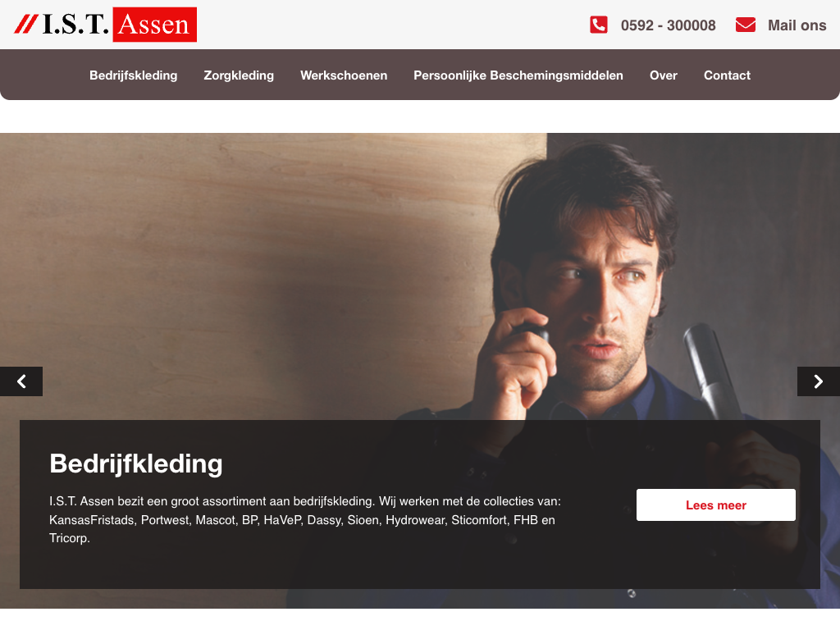
Task: Open Persoonlijke Beschemingsmiddelen menu
Action: click(x=518, y=75)
